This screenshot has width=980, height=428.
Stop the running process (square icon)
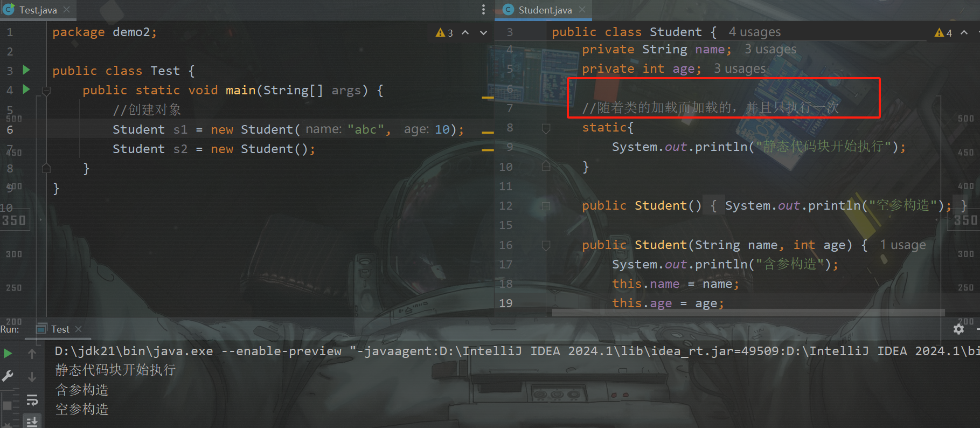coord(8,405)
